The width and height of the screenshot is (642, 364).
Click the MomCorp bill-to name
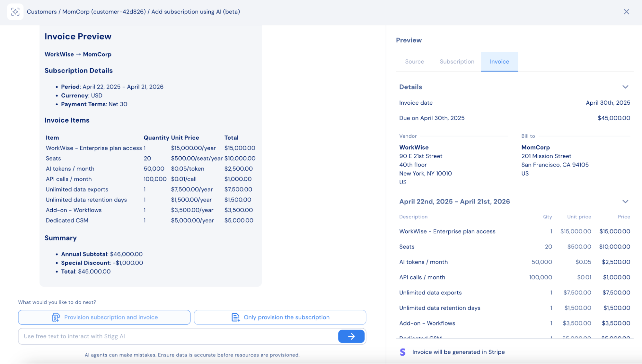pyautogui.click(x=535, y=147)
